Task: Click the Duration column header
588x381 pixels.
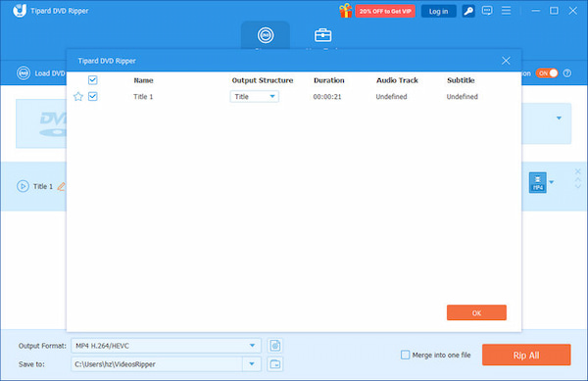Action: click(329, 80)
